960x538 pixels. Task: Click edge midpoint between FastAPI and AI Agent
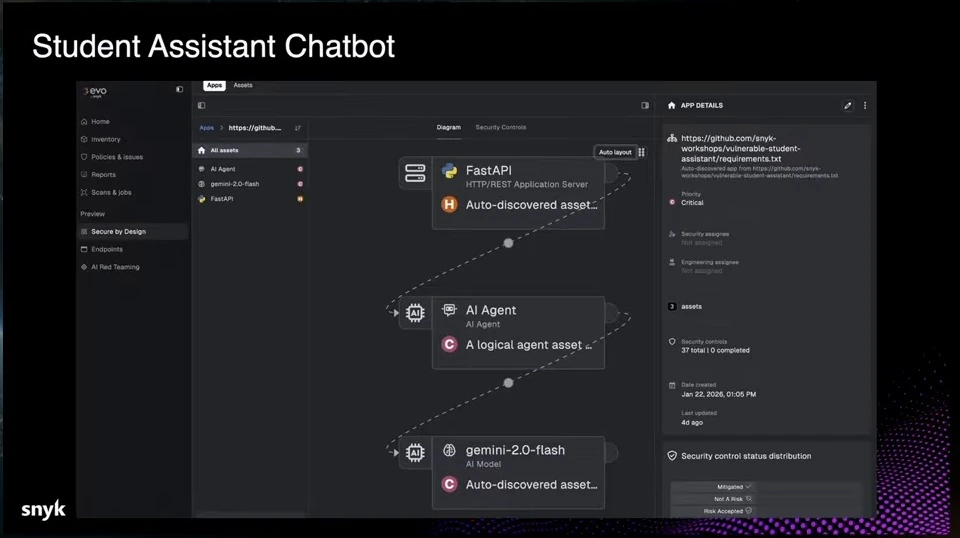click(508, 243)
